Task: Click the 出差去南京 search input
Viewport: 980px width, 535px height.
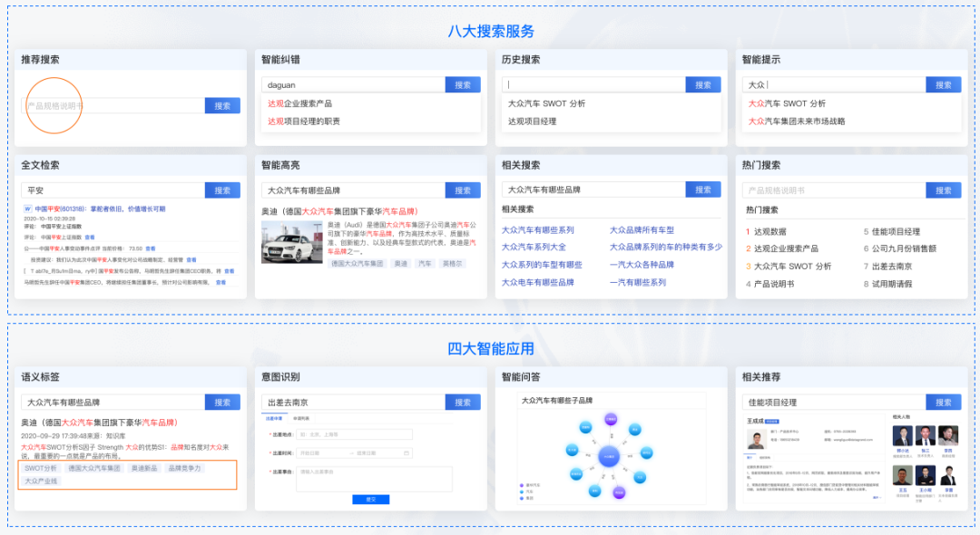Action: (x=353, y=402)
